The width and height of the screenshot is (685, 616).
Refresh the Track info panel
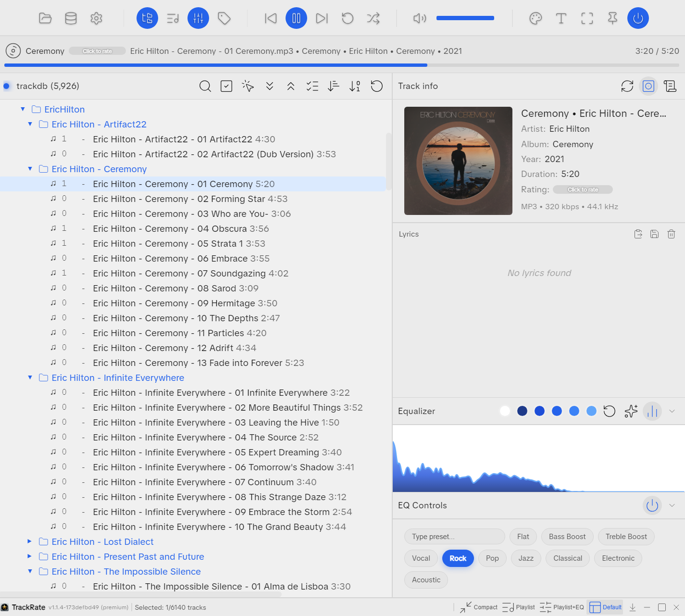(627, 86)
